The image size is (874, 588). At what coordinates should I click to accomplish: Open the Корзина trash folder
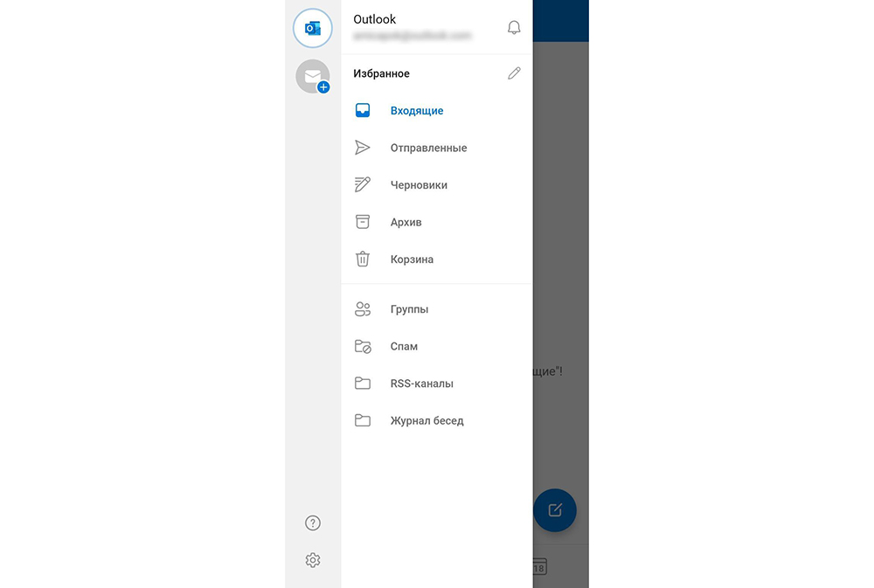412,259
